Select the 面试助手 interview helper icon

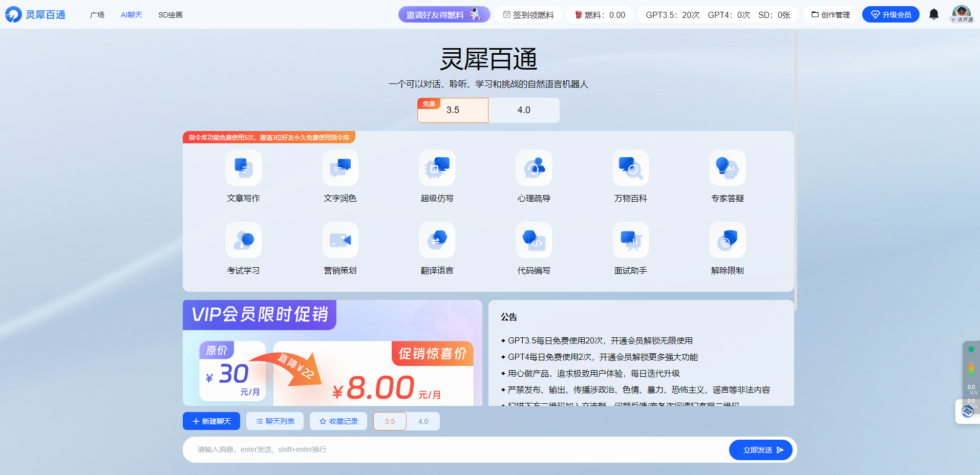pos(630,240)
